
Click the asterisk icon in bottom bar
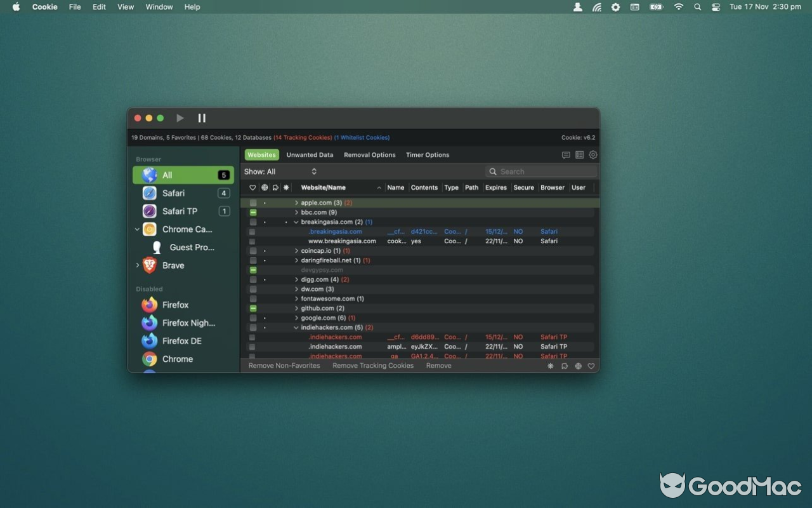pos(550,366)
